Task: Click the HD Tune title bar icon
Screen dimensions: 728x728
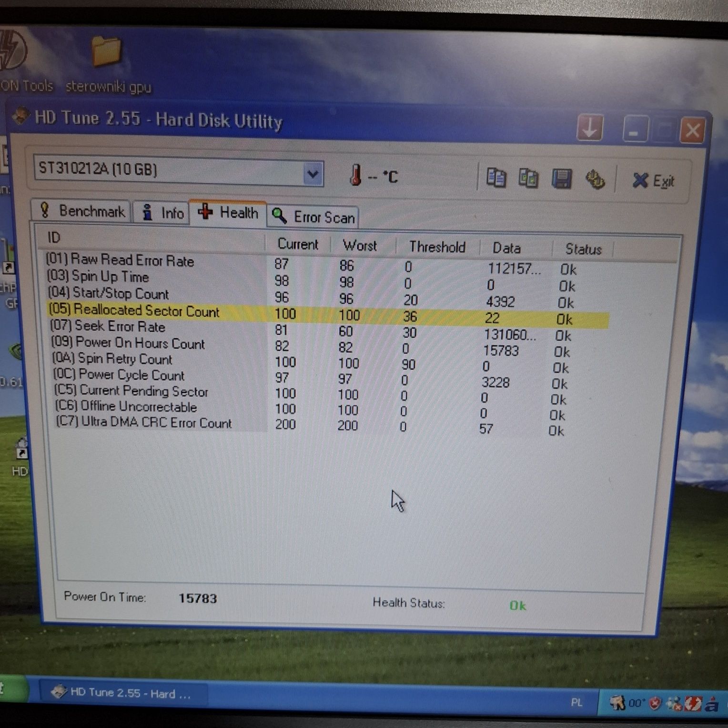Action: pyautogui.click(x=21, y=116)
